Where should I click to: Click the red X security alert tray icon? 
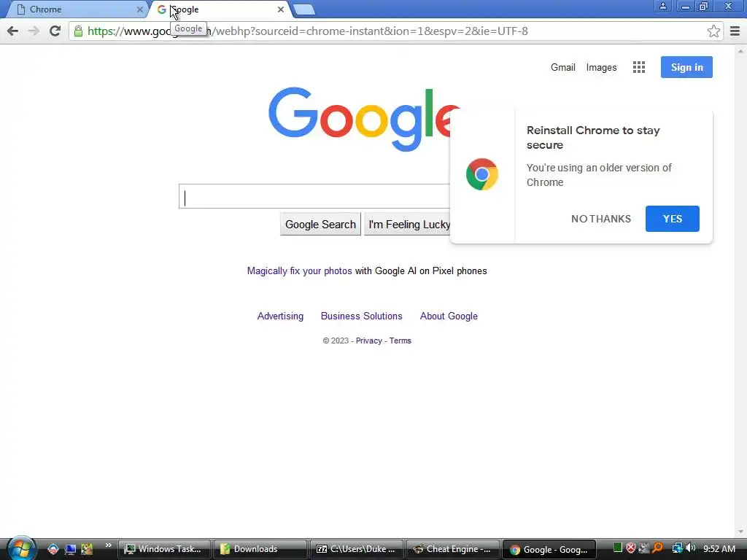[x=630, y=548]
